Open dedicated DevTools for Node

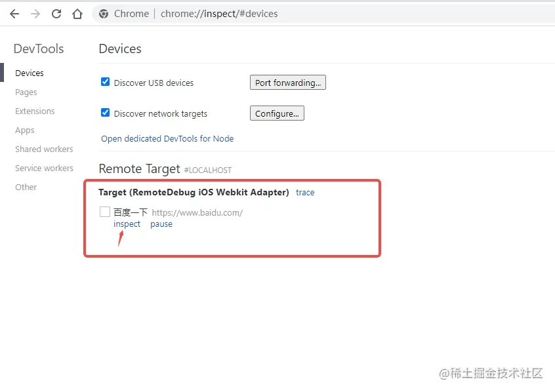coord(166,138)
